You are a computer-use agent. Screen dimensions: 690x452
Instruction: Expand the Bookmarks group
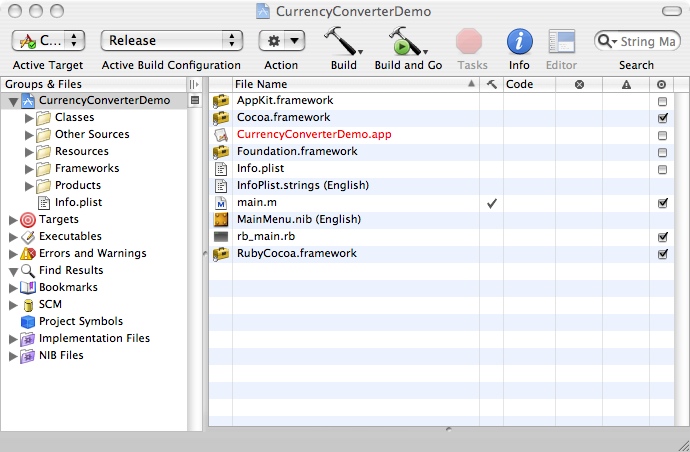[x=13, y=288]
